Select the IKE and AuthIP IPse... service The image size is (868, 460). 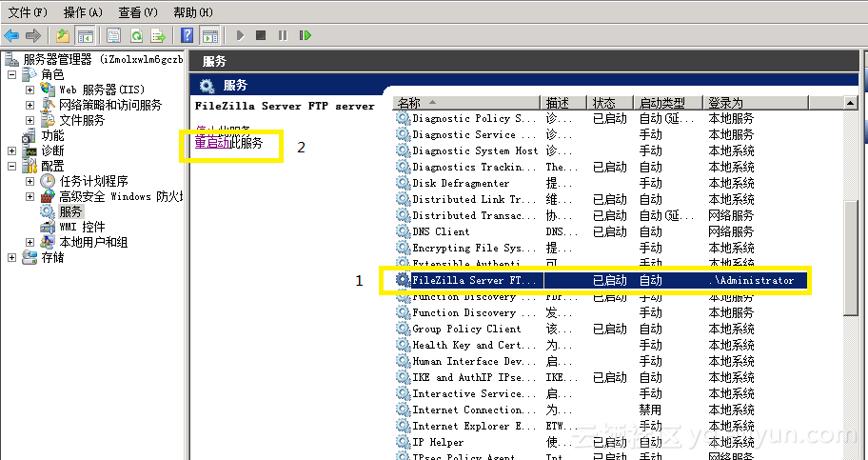[602, 377]
